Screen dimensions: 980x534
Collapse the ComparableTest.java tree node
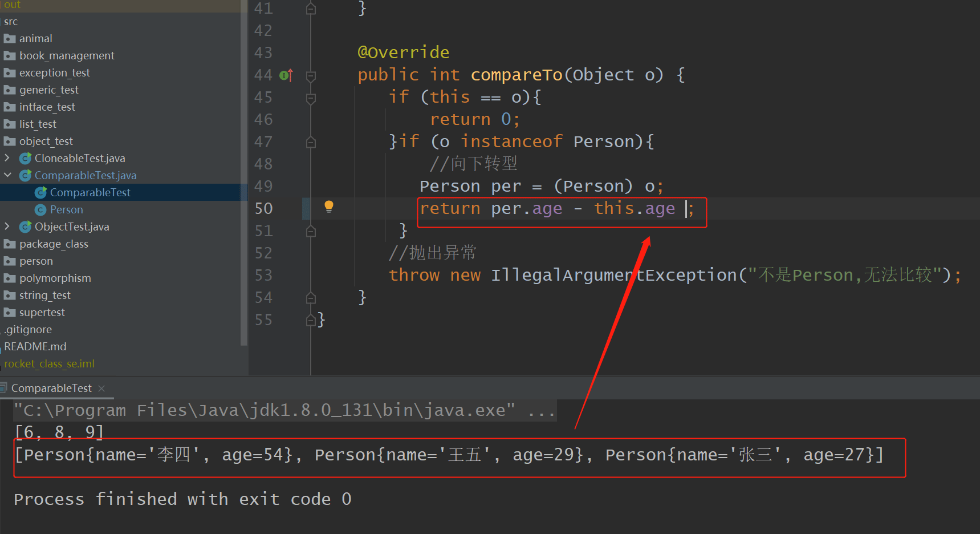7,175
